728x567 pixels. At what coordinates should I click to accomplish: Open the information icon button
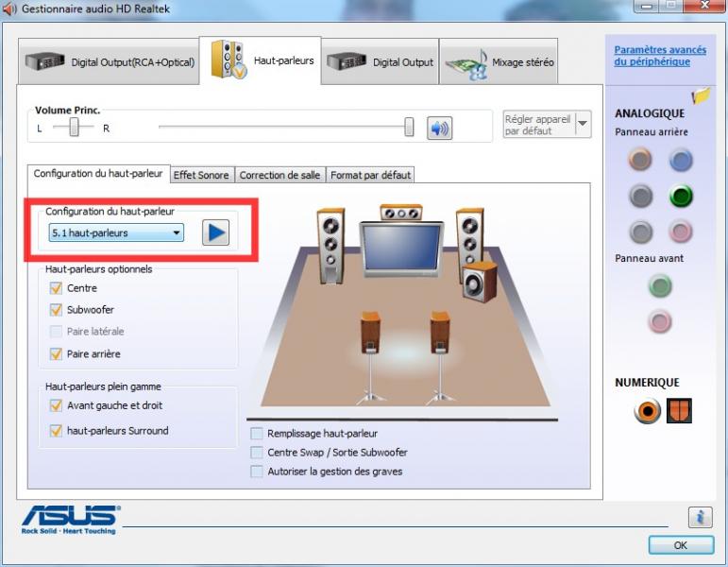[700, 517]
